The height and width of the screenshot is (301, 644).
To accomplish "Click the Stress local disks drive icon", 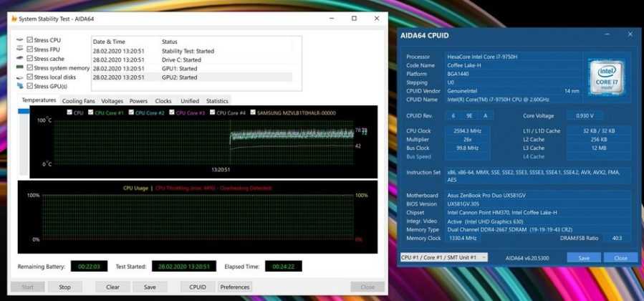I will click(19, 77).
